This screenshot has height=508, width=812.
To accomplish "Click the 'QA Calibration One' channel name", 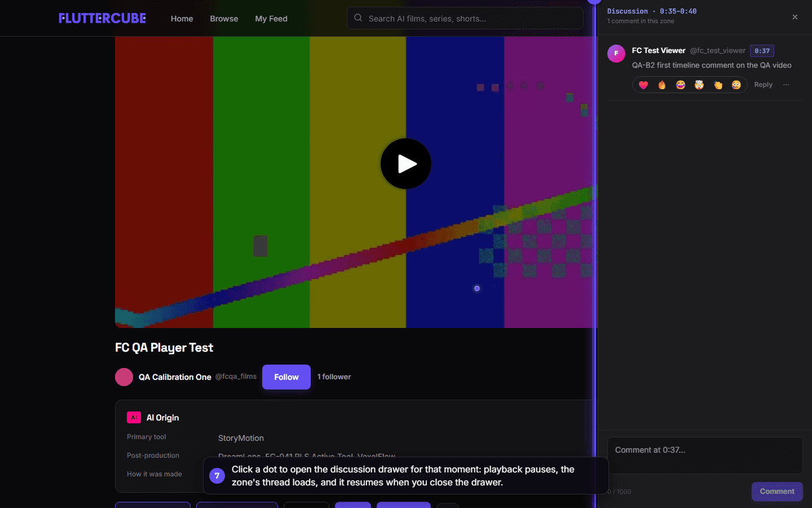I will (x=175, y=377).
